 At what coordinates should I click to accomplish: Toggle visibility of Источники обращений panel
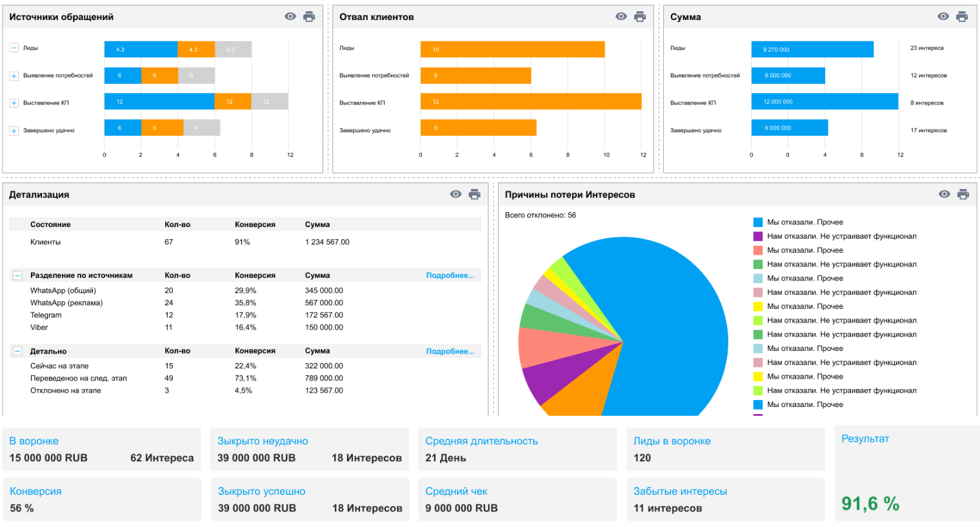coord(290,17)
